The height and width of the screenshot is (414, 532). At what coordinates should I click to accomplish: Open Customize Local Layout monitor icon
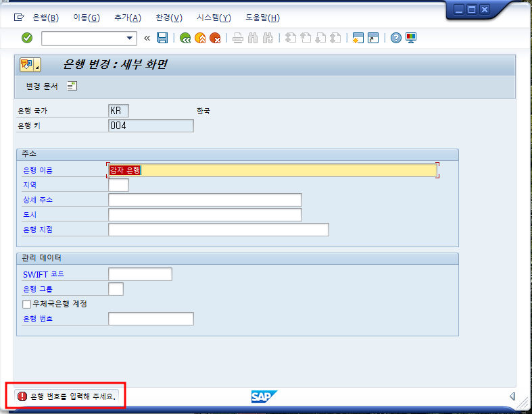tap(411, 38)
